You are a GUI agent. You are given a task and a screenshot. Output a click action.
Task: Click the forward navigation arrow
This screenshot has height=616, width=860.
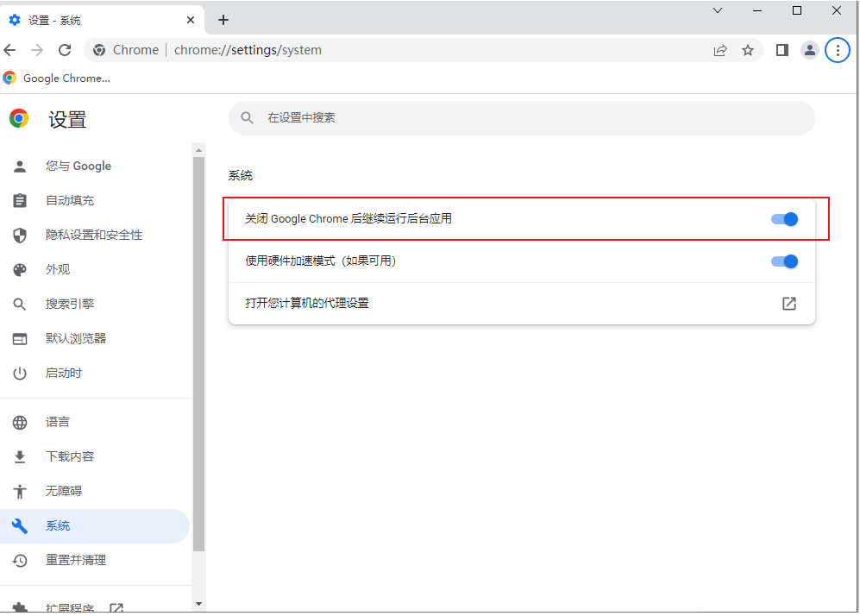[37, 50]
